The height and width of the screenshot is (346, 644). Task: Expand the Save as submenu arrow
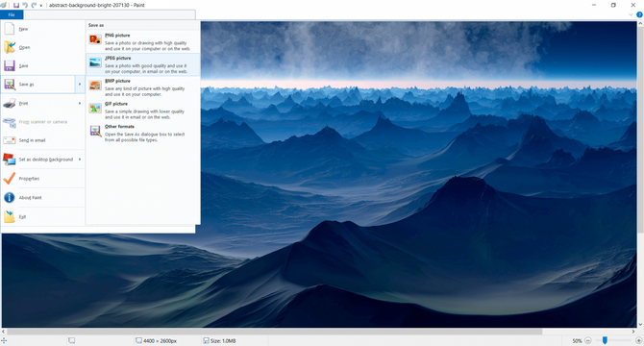click(x=80, y=85)
